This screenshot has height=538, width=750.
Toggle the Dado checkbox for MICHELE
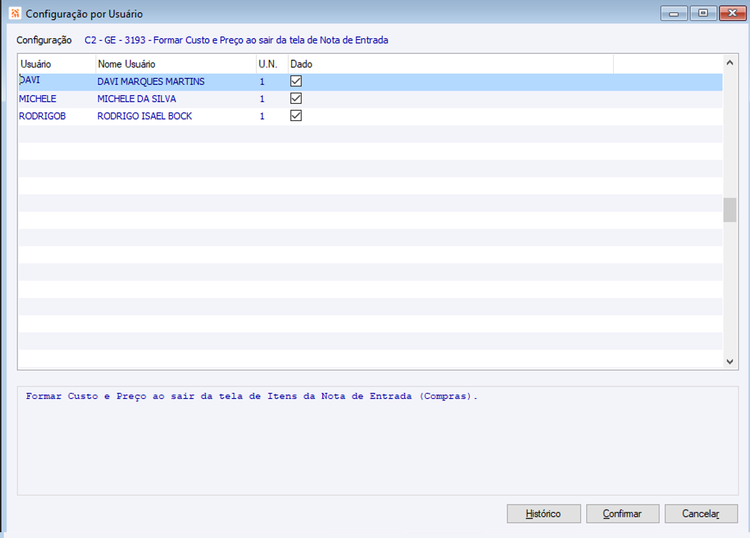(x=296, y=98)
